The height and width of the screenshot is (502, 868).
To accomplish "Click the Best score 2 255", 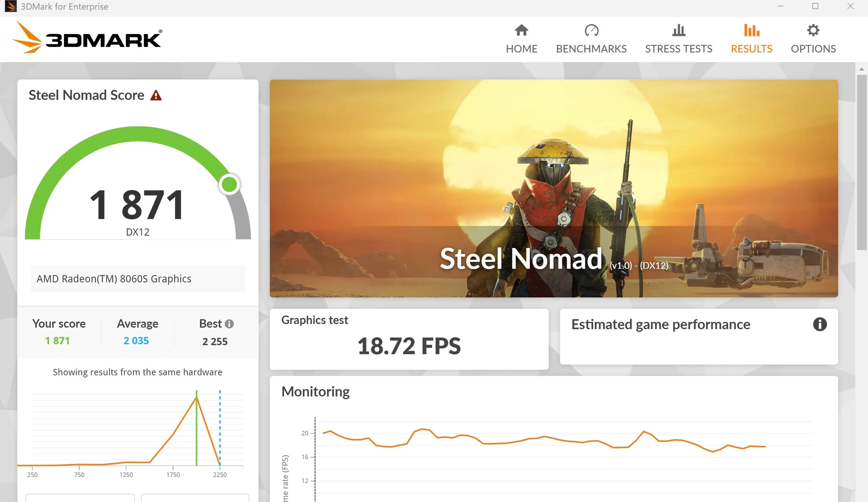I will pos(215,342).
